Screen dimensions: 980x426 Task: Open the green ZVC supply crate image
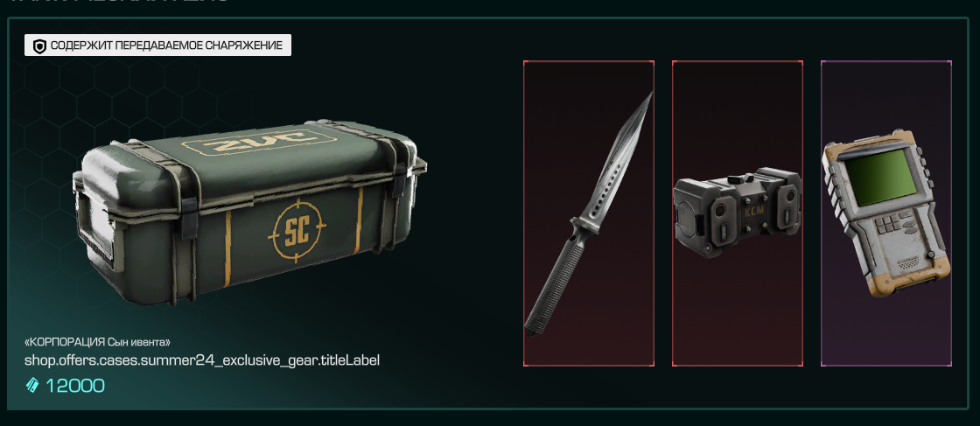tap(249, 213)
